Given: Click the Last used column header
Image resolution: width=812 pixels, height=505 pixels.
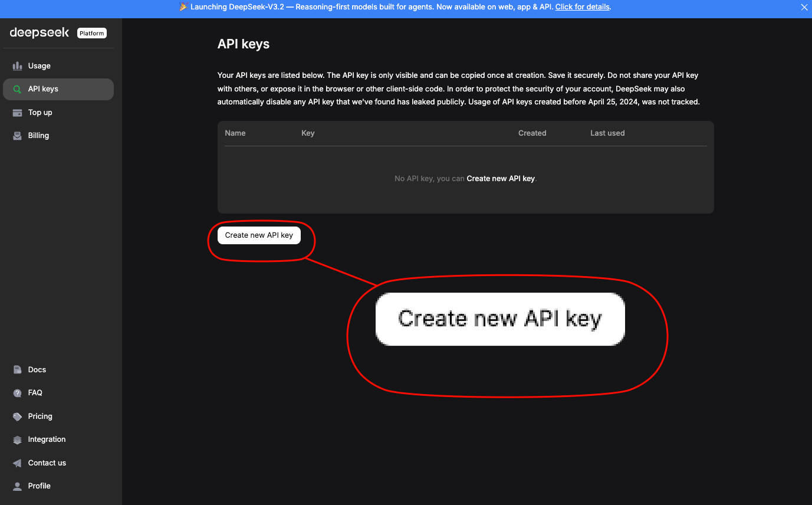Looking at the screenshot, I should tap(607, 133).
